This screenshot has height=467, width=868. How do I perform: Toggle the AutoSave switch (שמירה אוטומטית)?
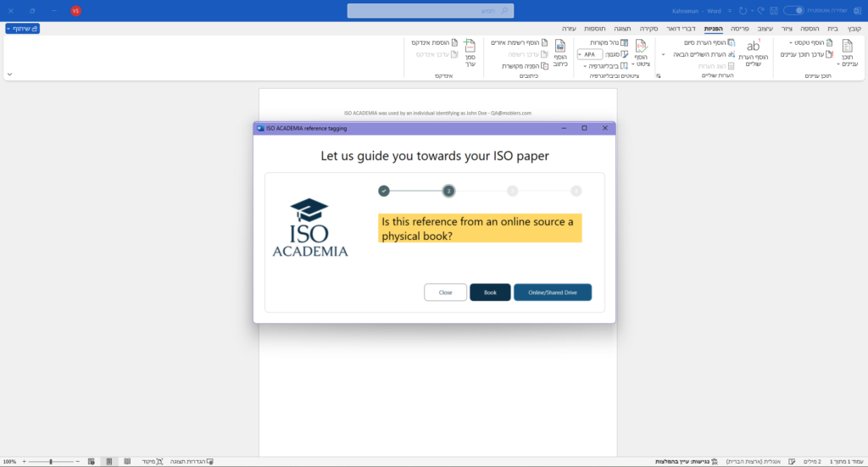793,10
